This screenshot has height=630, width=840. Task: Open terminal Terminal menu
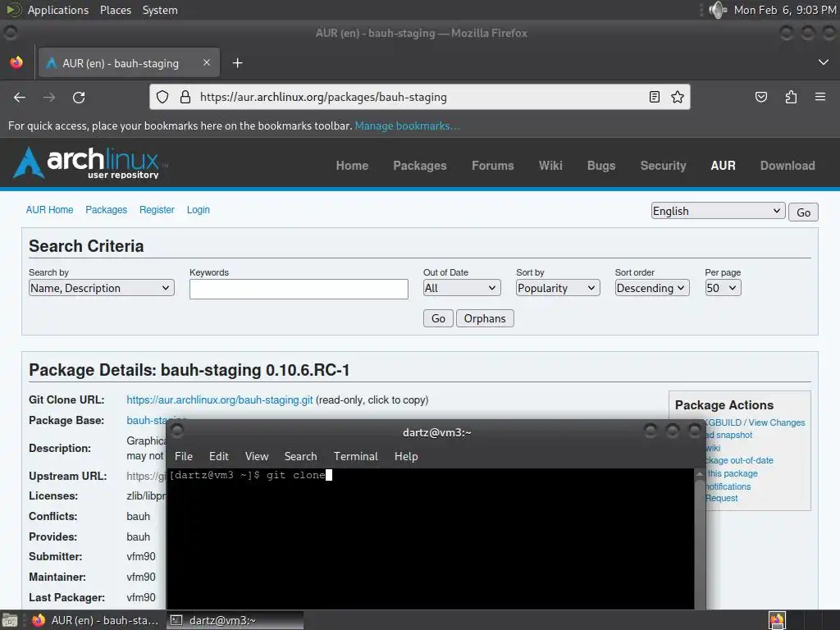356,456
